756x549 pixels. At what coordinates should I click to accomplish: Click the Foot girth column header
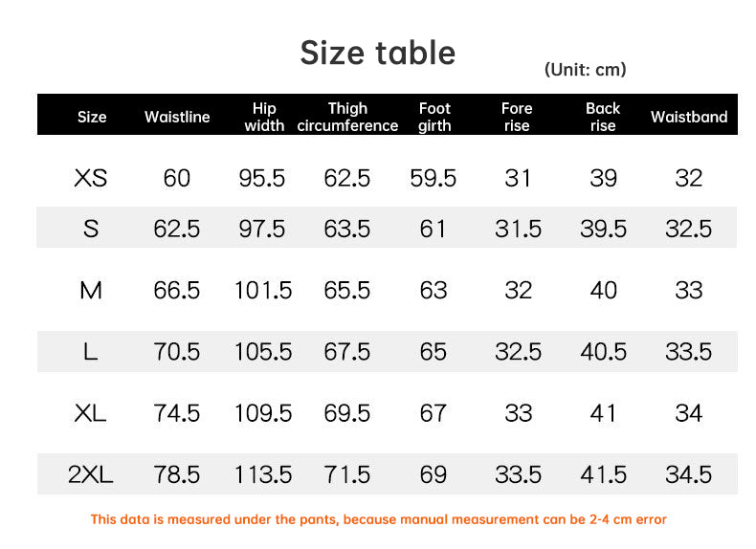point(434,117)
